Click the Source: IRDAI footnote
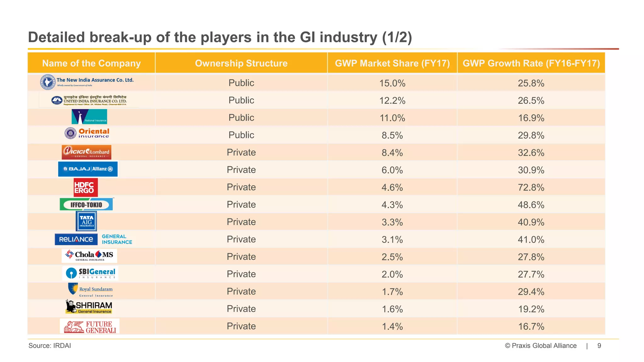The height and width of the screenshot is (362, 644). coord(50,346)
